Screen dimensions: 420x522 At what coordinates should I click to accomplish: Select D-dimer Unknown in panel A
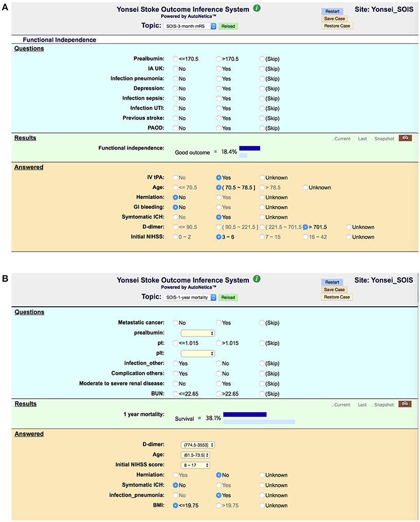(349, 227)
